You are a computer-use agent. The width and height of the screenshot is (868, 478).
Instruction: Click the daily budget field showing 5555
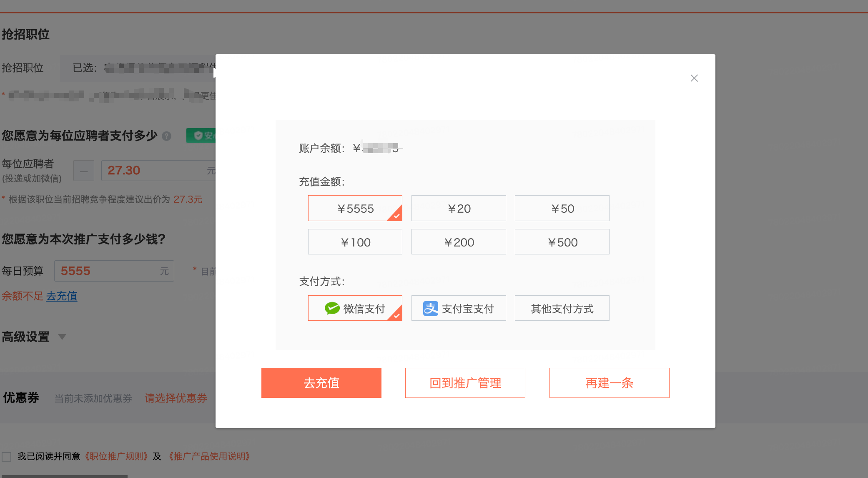click(x=114, y=271)
